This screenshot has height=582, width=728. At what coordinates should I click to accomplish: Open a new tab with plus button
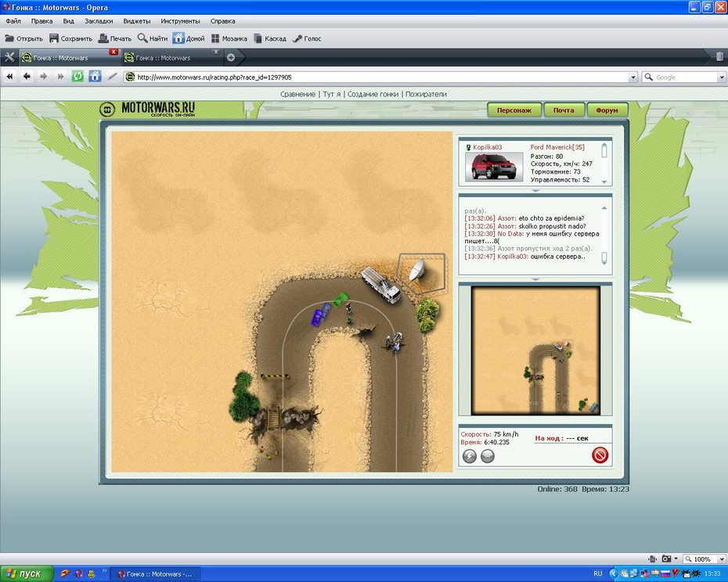[x=231, y=58]
